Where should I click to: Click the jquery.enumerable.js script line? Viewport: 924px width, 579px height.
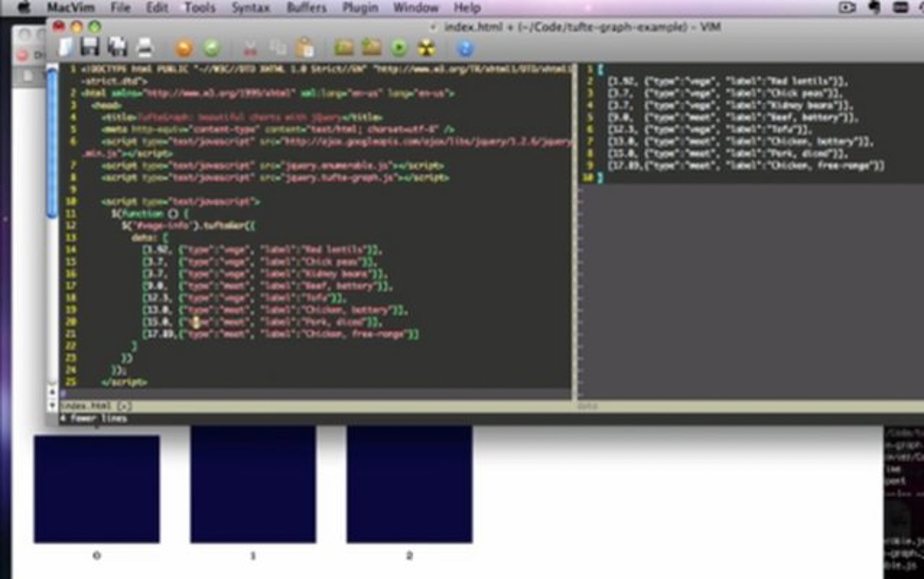(273, 166)
